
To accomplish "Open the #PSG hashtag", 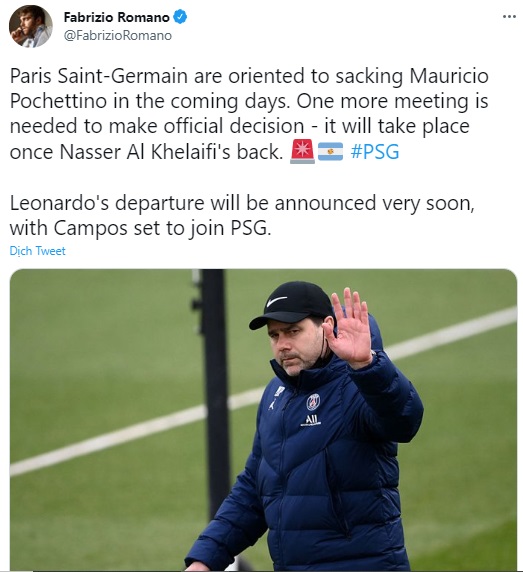I will pos(375,151).
